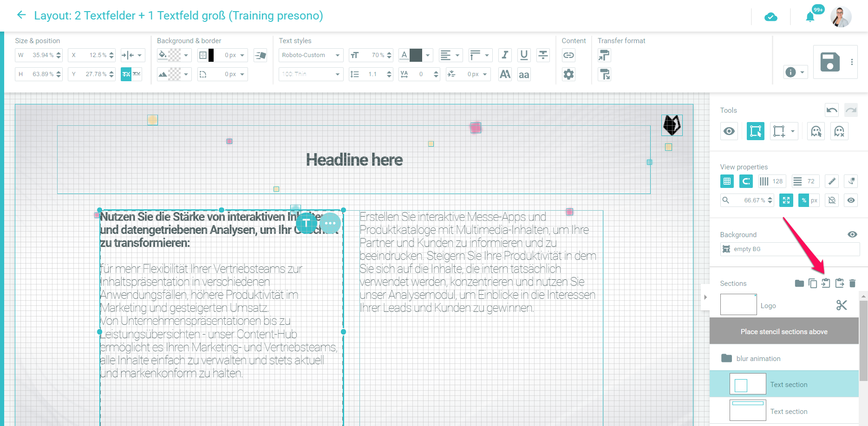
Task: Click the italic text style icon
Action: coord(505,55)
